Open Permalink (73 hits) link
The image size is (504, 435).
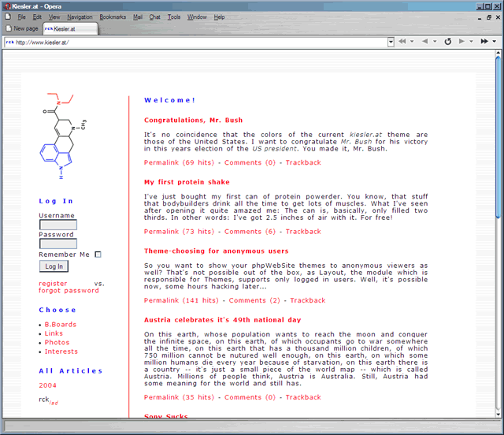(179, 232)
